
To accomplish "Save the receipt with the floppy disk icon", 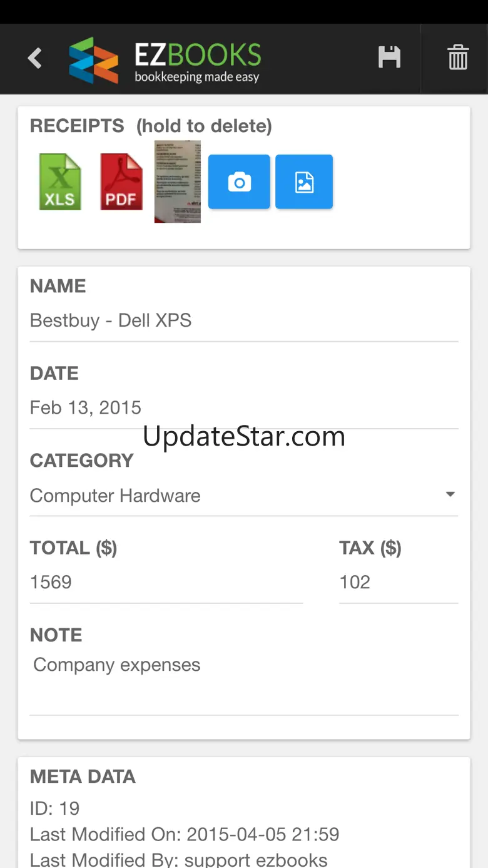I will (x=389, y=58).
